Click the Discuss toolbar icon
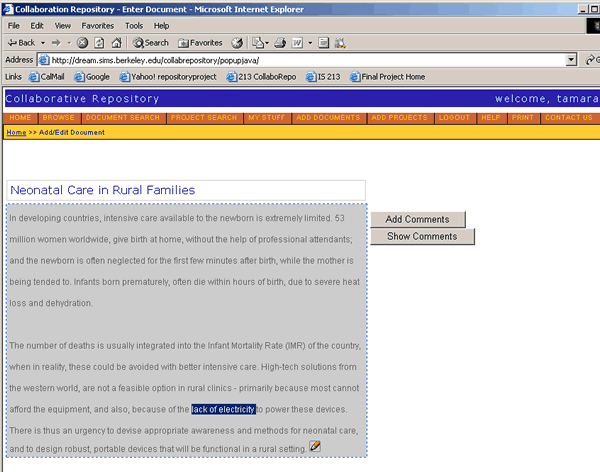Screen dimensions: 600x472 [x=323, y=43]
